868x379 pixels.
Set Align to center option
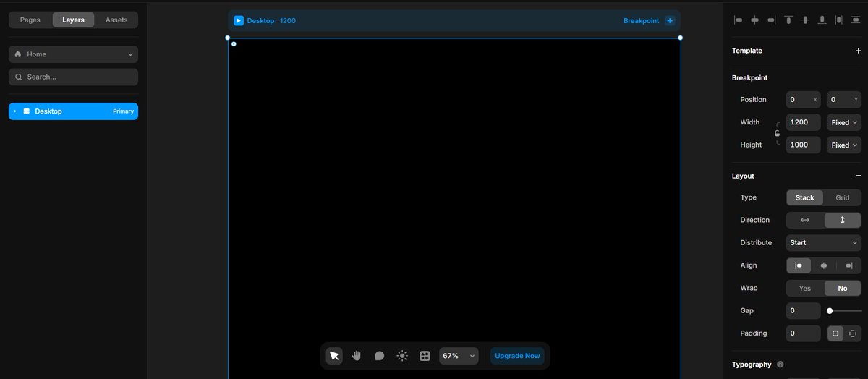point(824,265)
